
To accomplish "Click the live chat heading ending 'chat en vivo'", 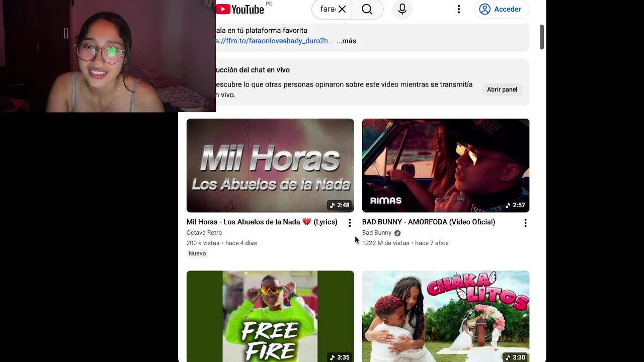I will (x=253, y=70).
